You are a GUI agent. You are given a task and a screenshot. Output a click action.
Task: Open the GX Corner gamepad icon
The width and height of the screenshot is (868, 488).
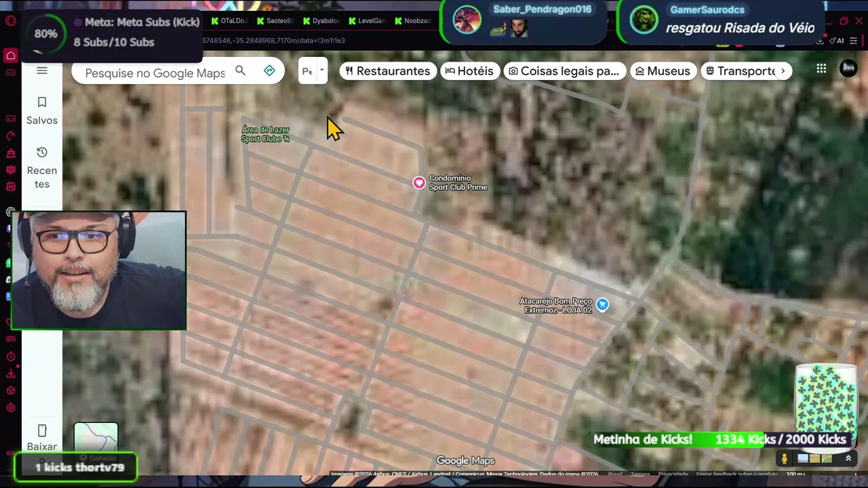pyautogui.click(x=11, y=73)
